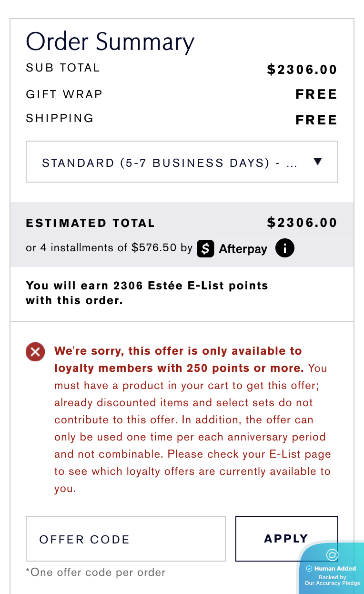Viewport: 364px width, 594px height.
Task: Click the Our Accuracy Pledge text
Action: [x=333, y=584]
